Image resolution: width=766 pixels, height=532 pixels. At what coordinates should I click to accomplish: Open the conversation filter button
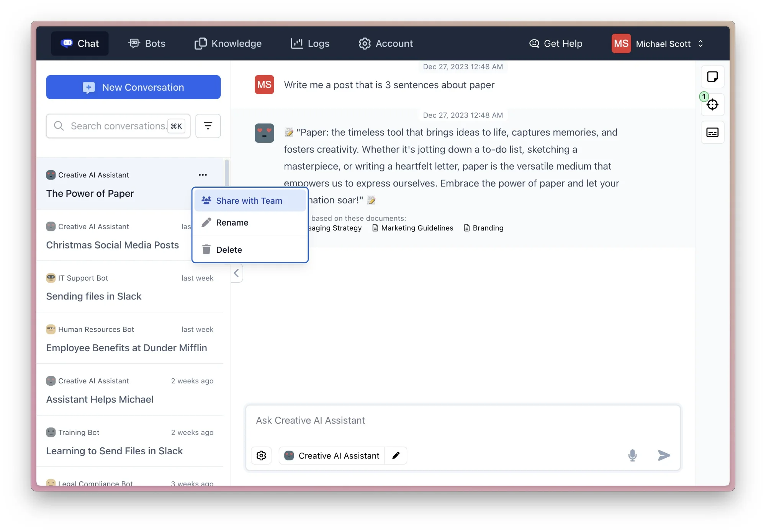pos(208,126)
